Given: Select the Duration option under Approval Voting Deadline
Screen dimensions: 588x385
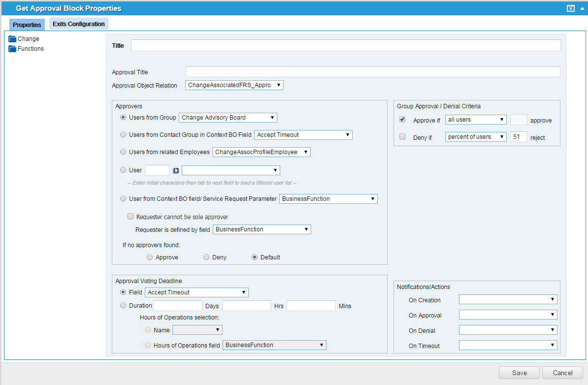Looking at the screenshot, I should (x=123, y=305).
